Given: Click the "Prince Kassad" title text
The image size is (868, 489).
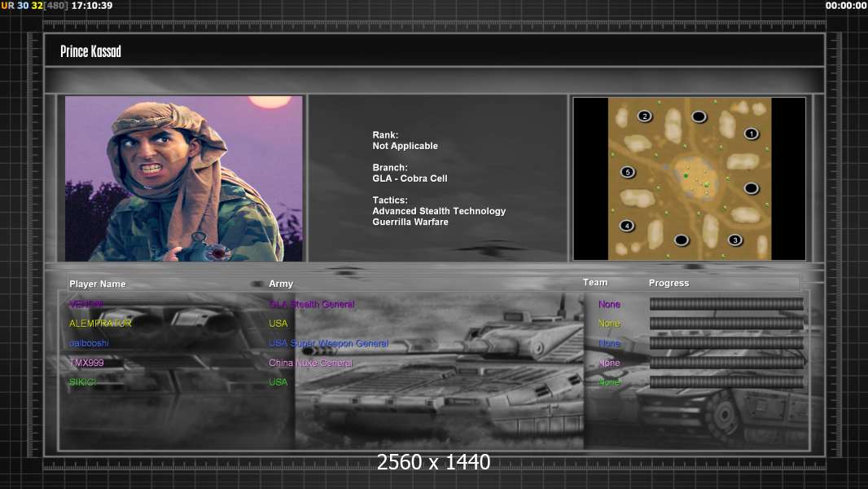Looking at the screenshot, I should (x=90, y=51).
